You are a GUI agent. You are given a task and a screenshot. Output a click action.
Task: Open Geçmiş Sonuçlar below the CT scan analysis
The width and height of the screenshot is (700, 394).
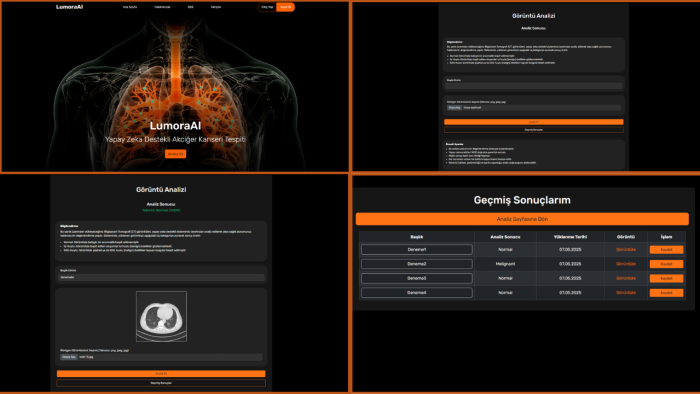pos(161,383)
